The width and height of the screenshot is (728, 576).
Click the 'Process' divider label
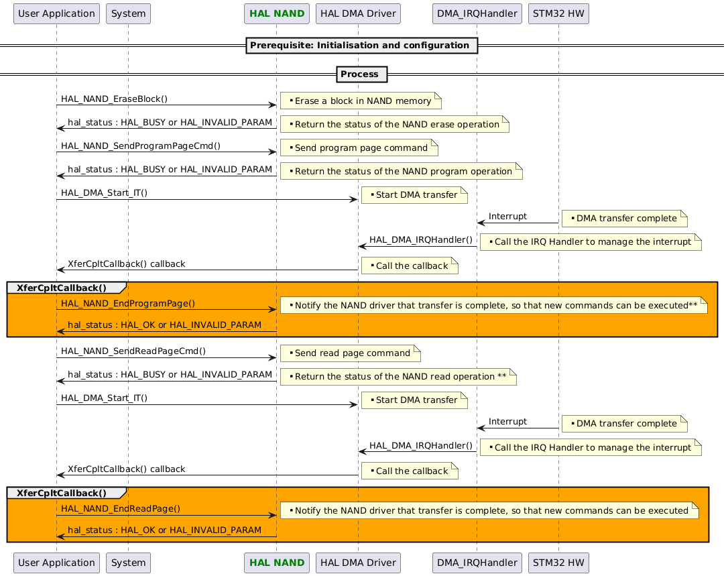click(x=361, y=74)
